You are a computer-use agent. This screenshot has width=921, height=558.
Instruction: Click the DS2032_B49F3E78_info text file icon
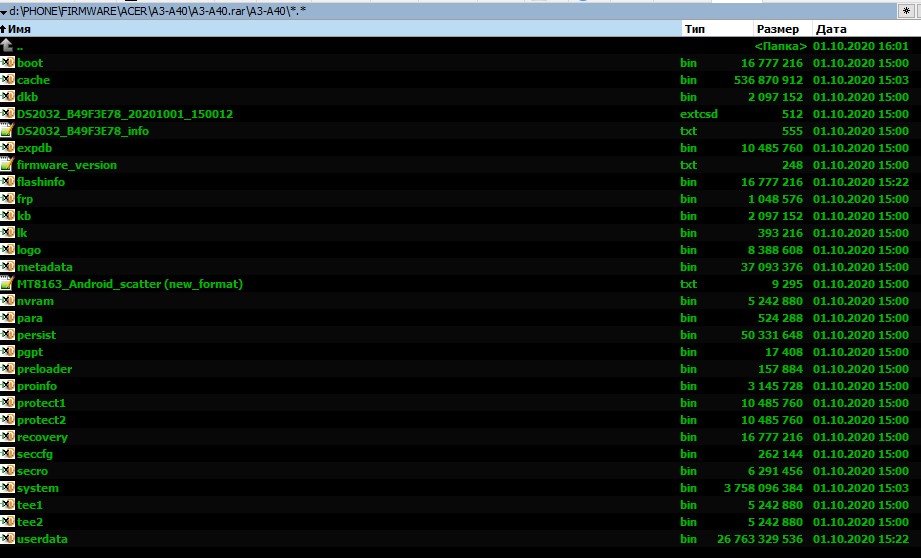tap(8, 131)
